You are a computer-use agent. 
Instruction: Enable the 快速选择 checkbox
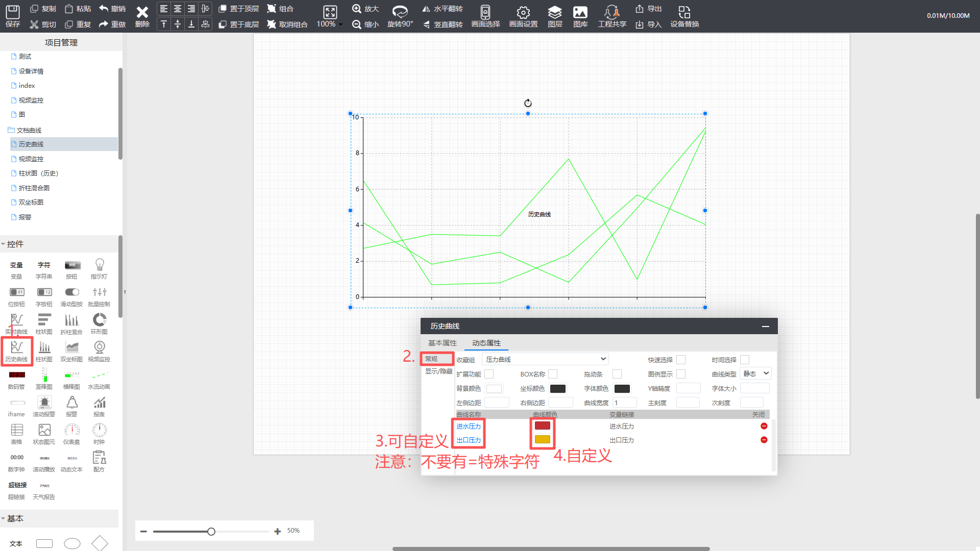[x=681, y=360]
